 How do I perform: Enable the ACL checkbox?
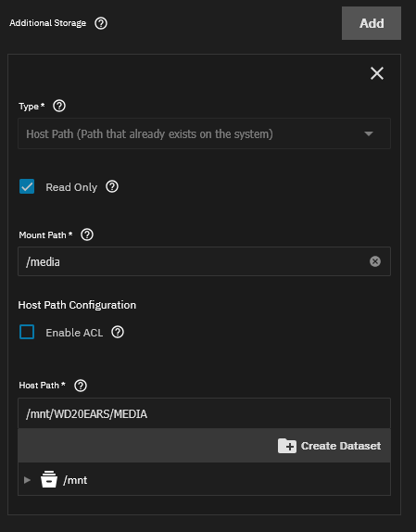(x=27, y=332)
